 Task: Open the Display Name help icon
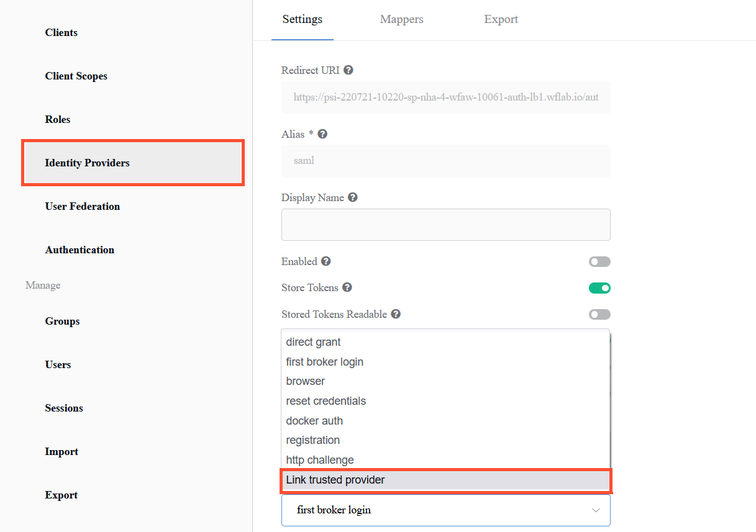pyautogui.click(x=353, y=197)
